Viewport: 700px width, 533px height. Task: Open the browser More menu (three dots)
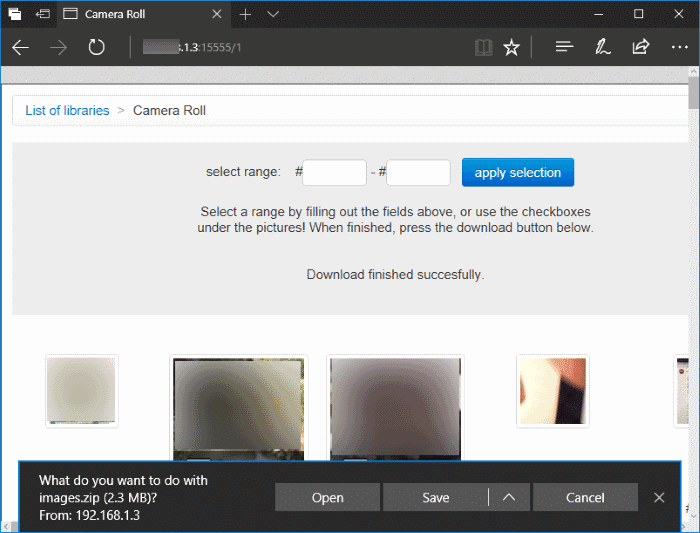679,47
